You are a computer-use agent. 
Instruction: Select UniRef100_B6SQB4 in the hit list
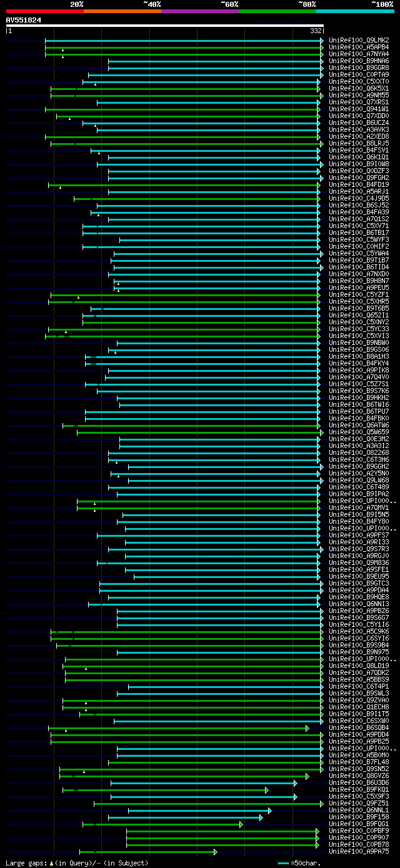coord(359,727)
